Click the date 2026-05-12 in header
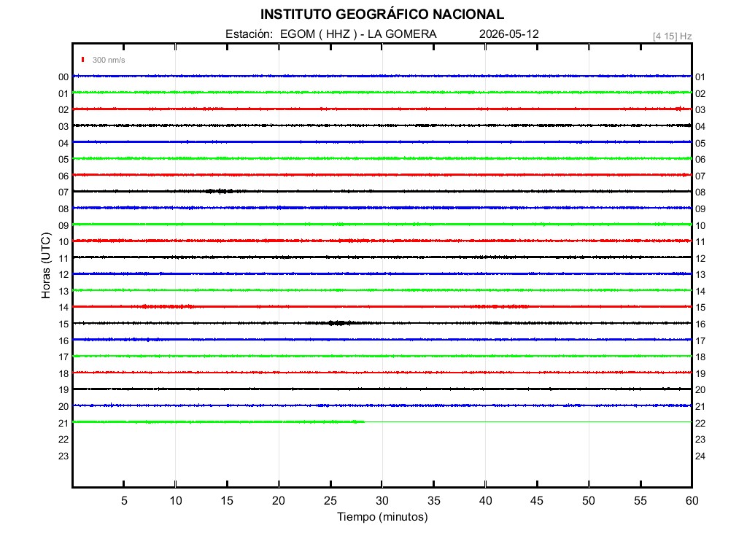747x560 pixels. [x=508, y=34]
